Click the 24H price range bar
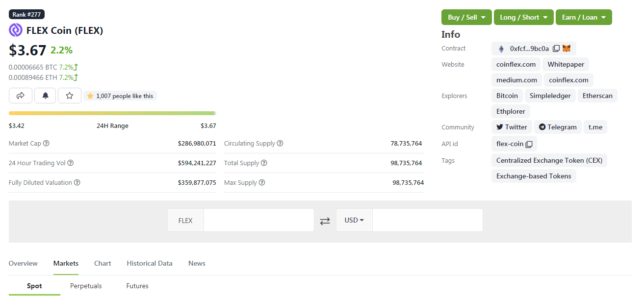 coord(112,113)
